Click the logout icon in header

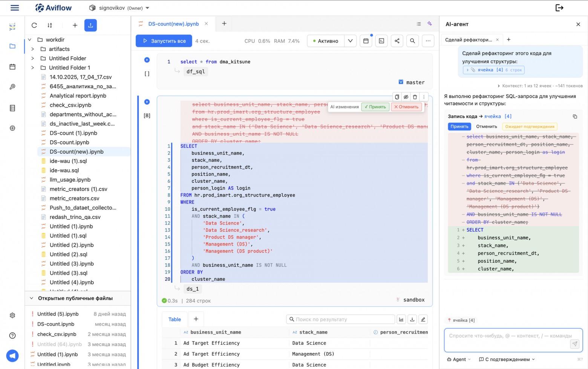point(559,8)
